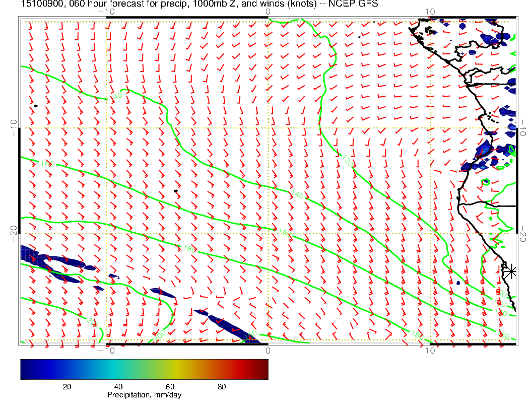532x411 pixels.
Task: Click the black asterisk marker on the coastline
Action: click(x=511, y=271)
